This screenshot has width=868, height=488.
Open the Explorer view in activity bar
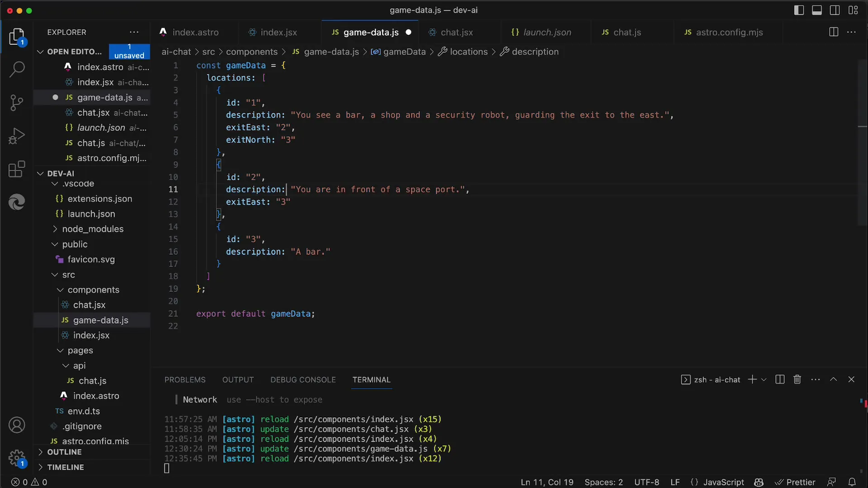17,37
